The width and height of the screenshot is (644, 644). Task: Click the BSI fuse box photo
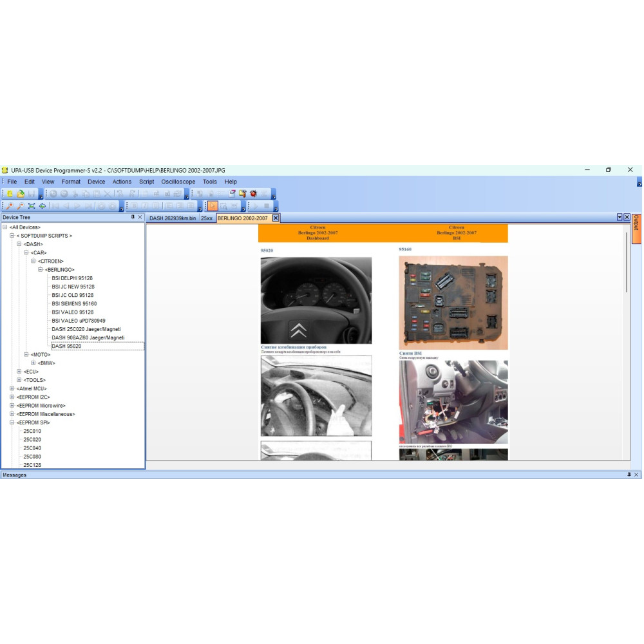click(x=453, y=303)
